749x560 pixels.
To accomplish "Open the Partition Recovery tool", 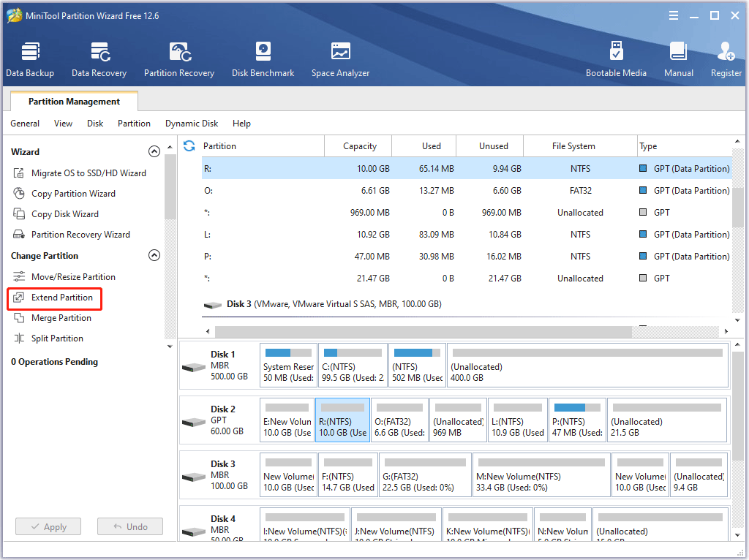I will click(179, 60).
